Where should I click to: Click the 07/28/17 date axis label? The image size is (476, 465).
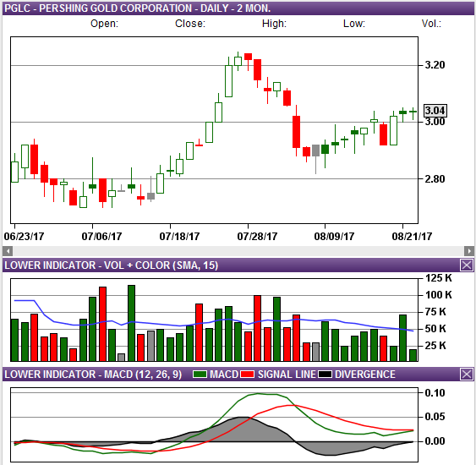pos(257,237)
